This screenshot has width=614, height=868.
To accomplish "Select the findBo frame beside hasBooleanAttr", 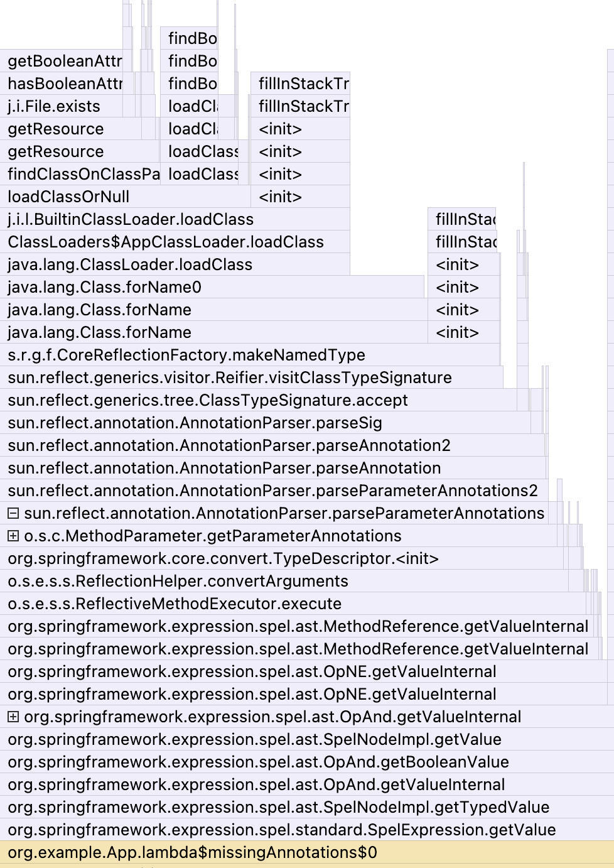I will 189,84.
